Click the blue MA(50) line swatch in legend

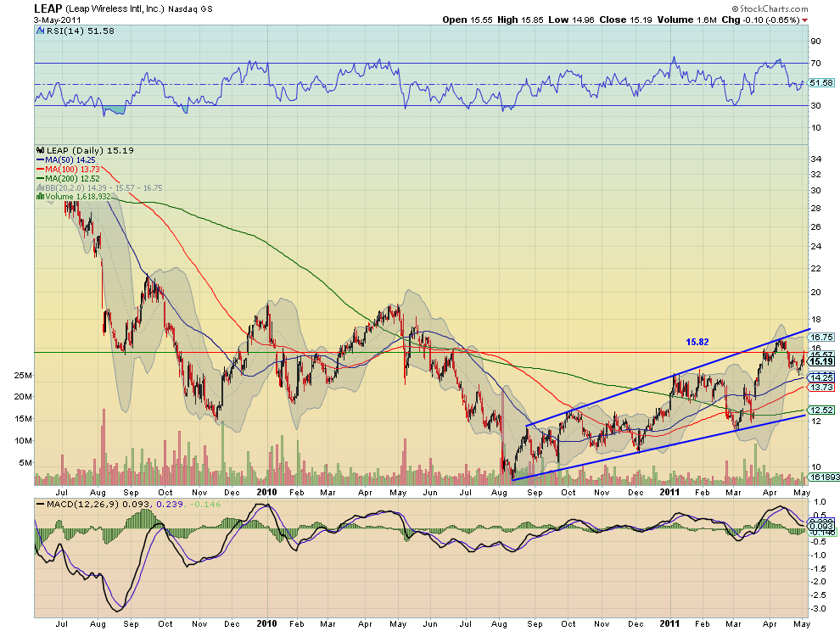click(40, 160)
